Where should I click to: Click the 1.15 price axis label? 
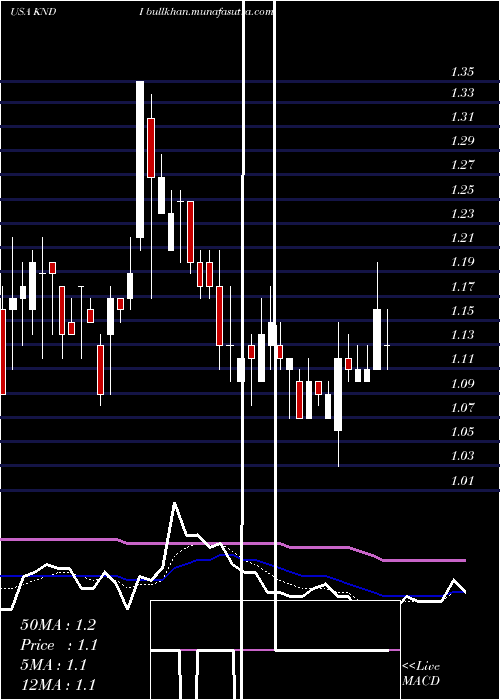462,311
